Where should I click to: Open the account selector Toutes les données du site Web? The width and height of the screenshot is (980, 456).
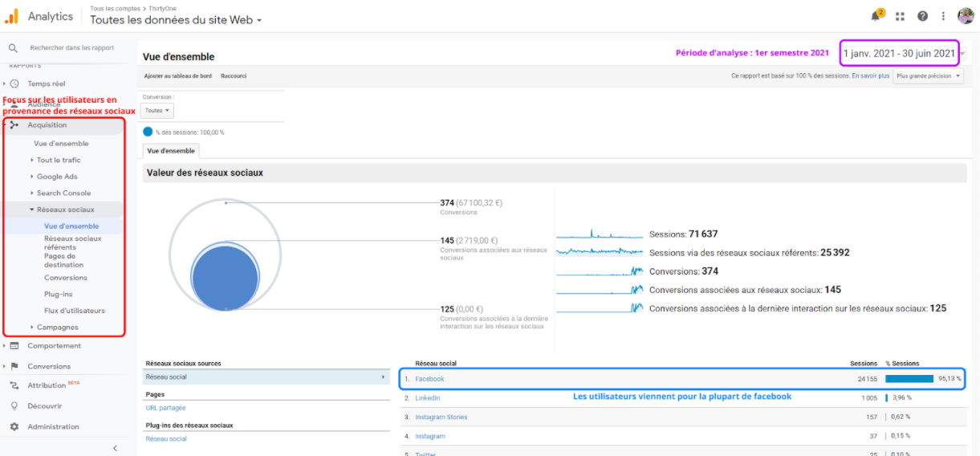(176, 20)
